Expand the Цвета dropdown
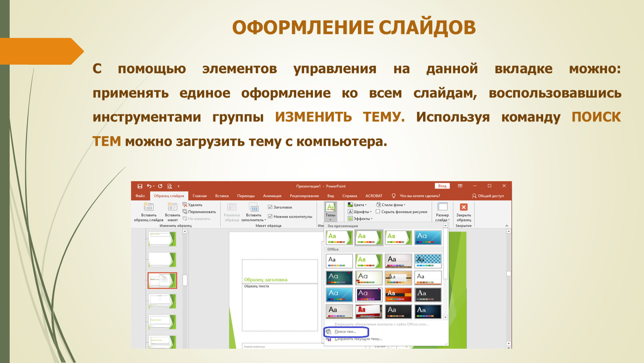Screen dimensions: 644x363 click(357, 205)
